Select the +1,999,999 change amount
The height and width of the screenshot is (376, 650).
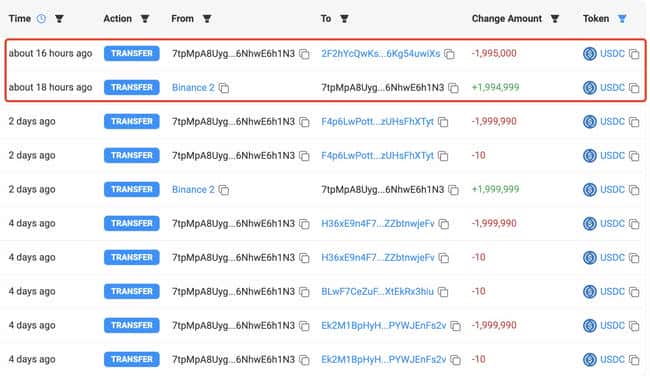[x=495, y=189]
